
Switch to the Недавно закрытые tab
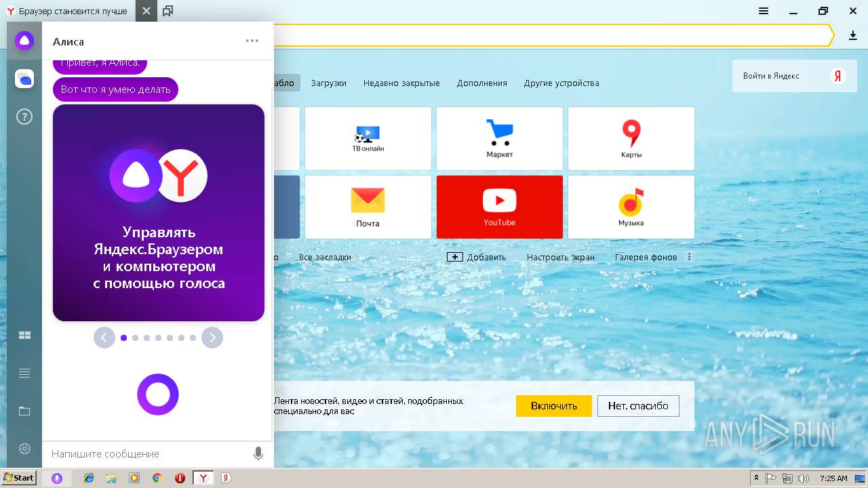(401, 83)
